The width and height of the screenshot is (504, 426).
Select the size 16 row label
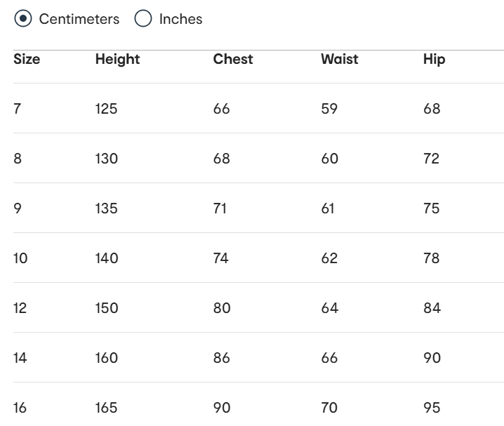pyautogui.click(x=20, y=408)
